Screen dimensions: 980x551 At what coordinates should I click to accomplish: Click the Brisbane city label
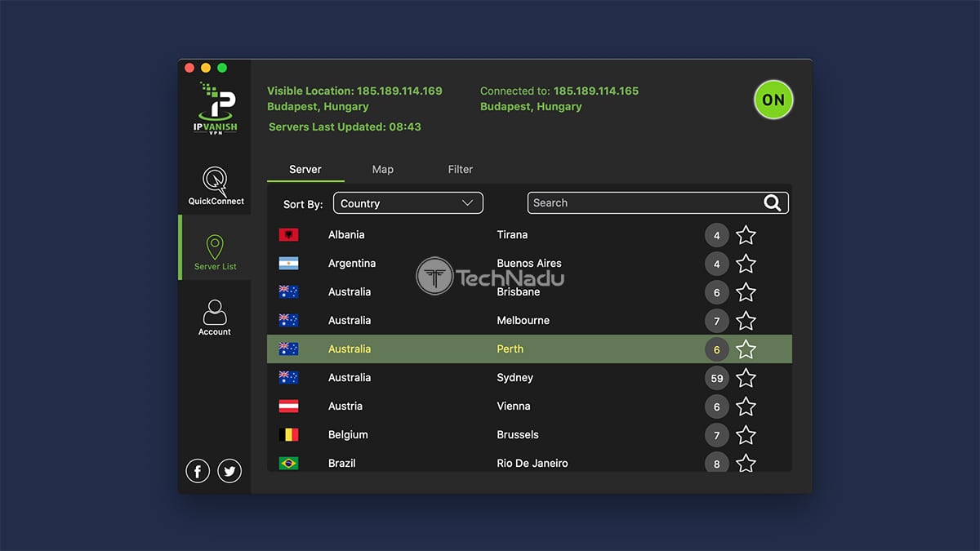(519, 292)
